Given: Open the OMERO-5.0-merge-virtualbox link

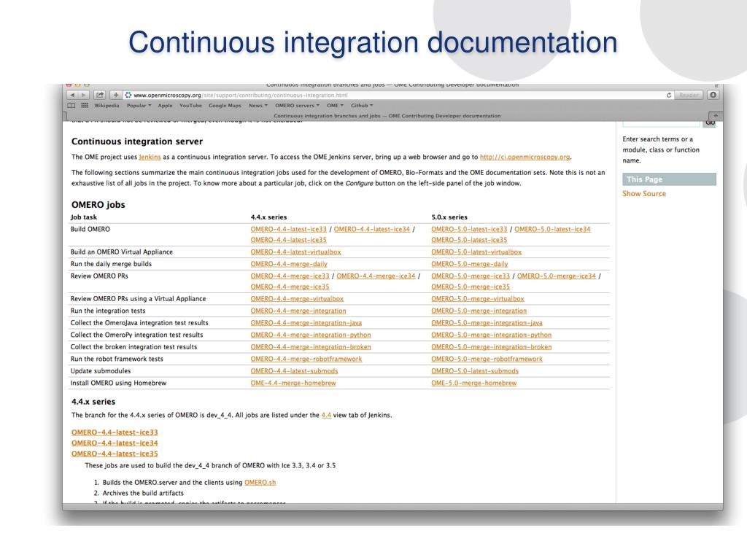Looking at the screenshot, I should 478,298.
